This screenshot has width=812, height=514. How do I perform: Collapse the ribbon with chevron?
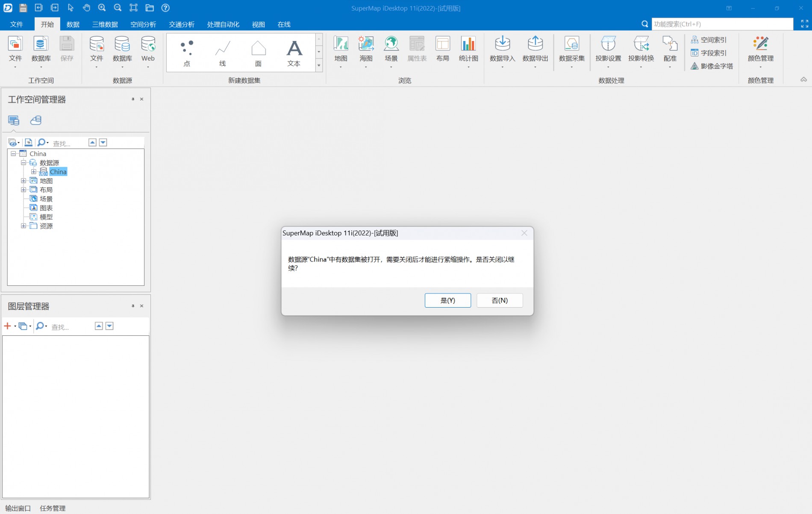(x=803, y=79)
